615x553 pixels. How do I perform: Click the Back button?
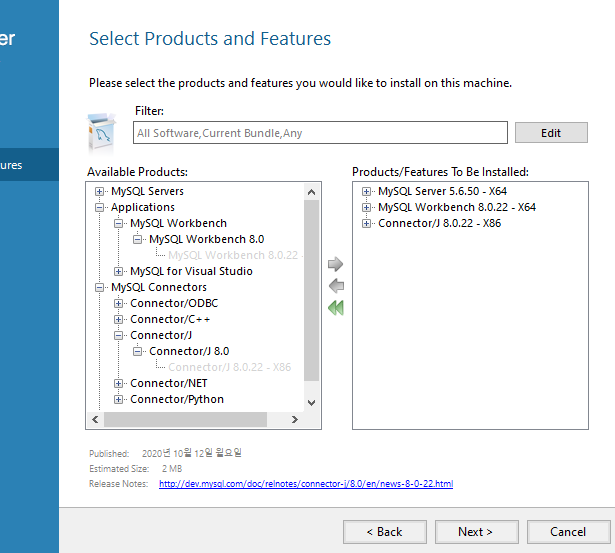[x=385, y=532]
